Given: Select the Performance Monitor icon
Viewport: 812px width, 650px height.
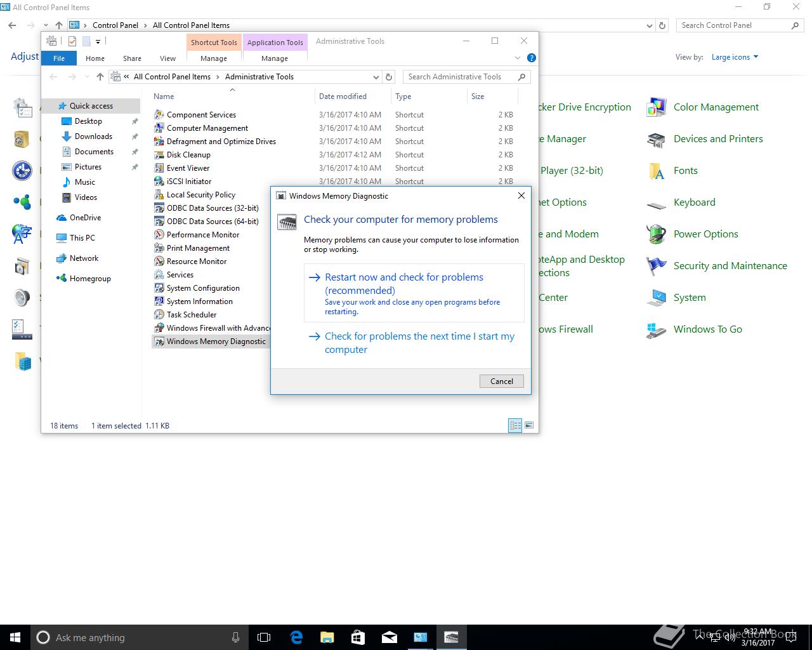Looking at the screenshot, I should click(x=159, y=235).
